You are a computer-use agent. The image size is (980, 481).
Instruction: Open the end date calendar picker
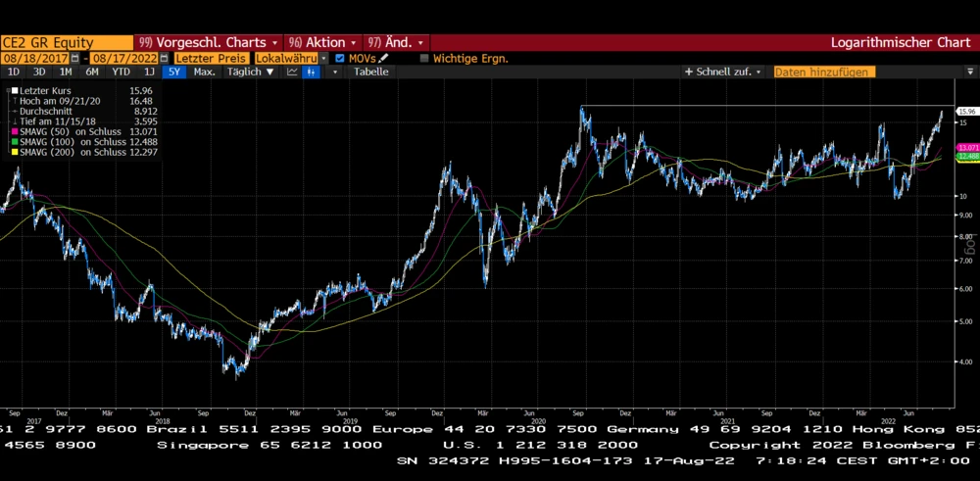(165, 59)
